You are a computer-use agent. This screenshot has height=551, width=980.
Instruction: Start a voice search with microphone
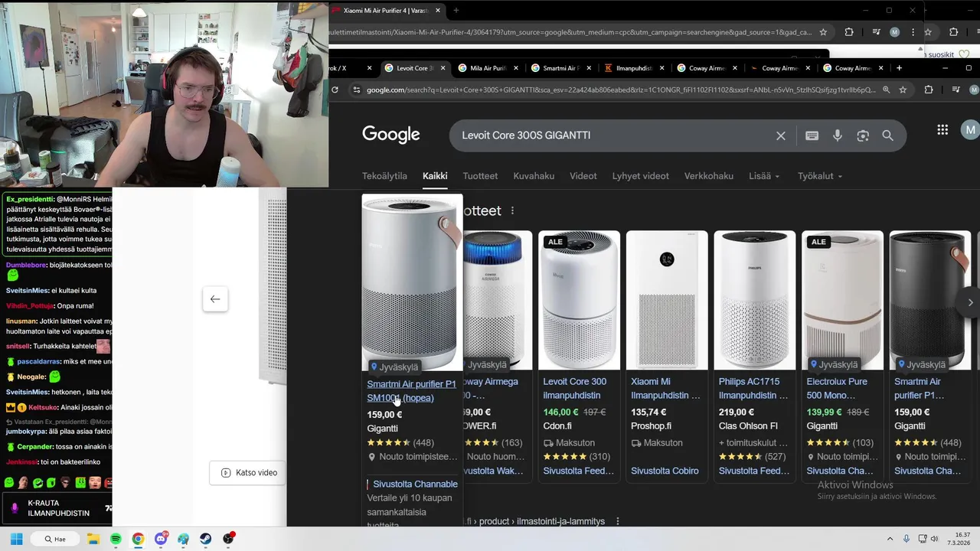tap(838, 135)
